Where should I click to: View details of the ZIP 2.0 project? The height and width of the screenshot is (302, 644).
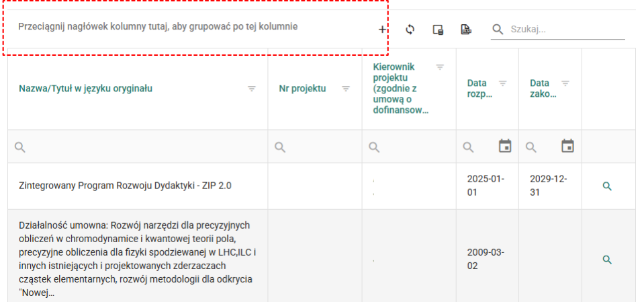coord(607,186)
